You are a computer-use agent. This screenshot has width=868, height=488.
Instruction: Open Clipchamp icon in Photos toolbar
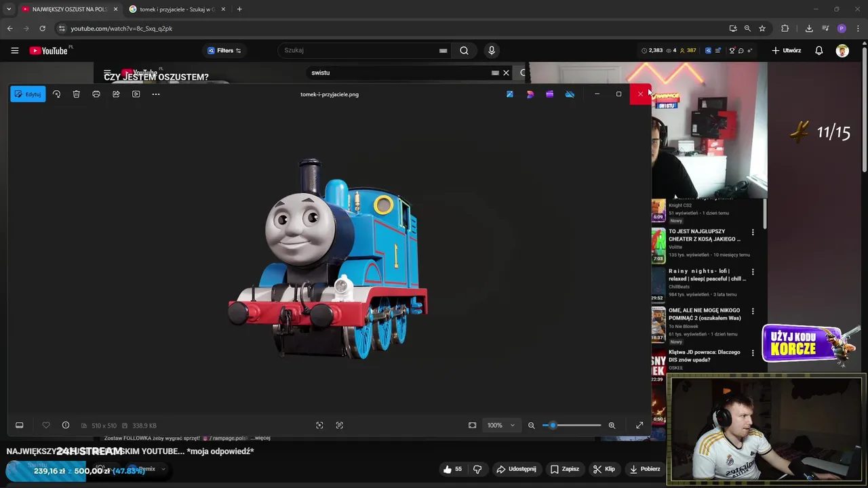pyautogui.click(x=549, y=94)
